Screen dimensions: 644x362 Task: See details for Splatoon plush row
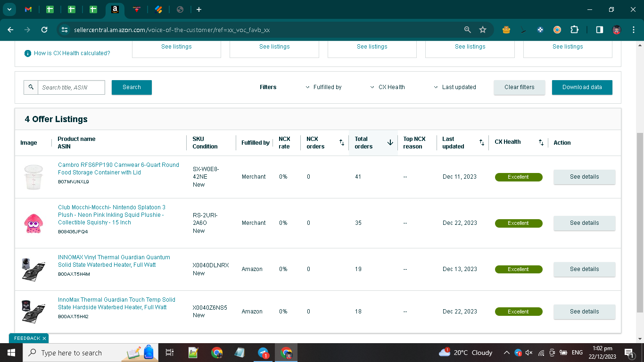pyautogui.click(x=584, y=223)
